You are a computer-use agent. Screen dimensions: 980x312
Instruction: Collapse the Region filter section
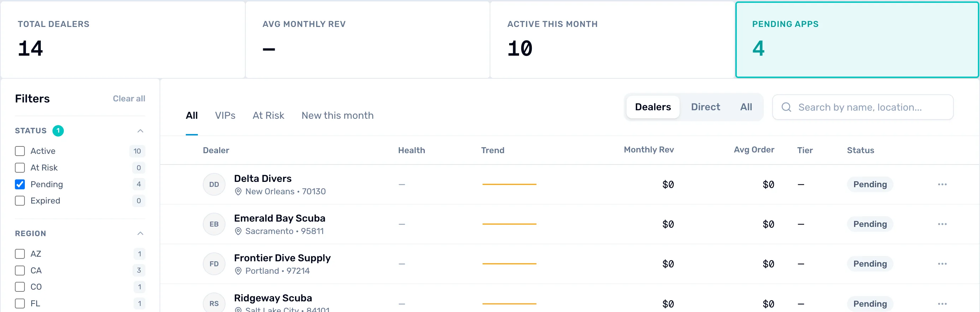[140, 234]
